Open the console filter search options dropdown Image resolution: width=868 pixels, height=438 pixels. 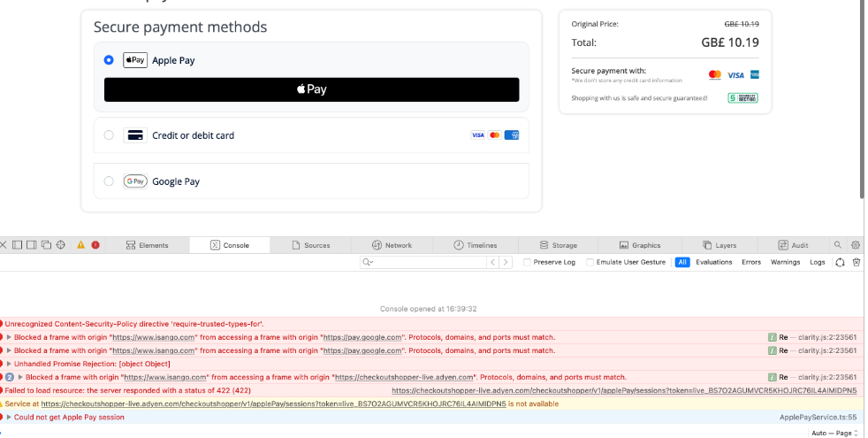point(368,262)
